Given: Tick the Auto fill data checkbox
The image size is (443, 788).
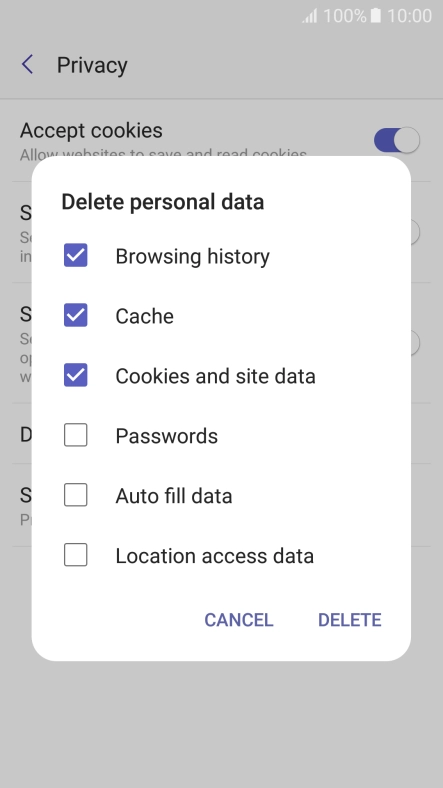Looking at the screenshot, I should [75, 495].
